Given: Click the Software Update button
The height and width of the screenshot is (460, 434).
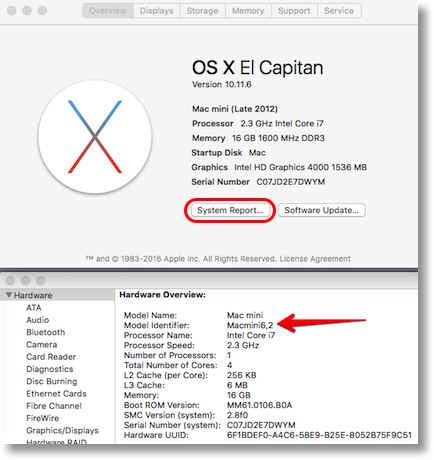Looking at the screenshot, I should point(321,210).
